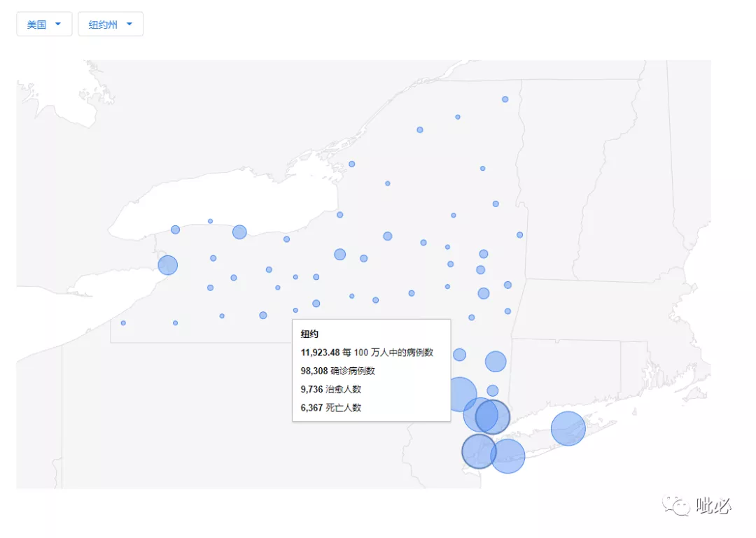This screenshot has width=756, height=538.
Task: Click the large bubble on eastern Long Island
Action: [x=568, y=428]
